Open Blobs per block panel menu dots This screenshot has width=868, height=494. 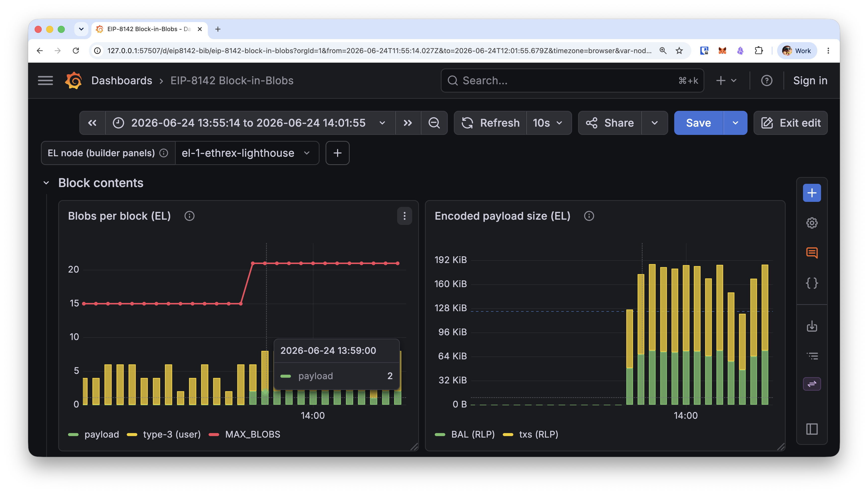point(404,216)
